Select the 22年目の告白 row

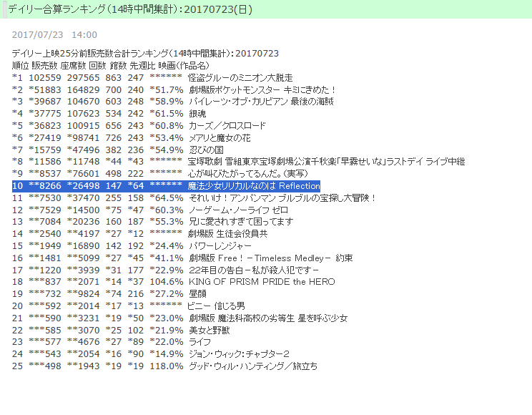click(166, 270)
